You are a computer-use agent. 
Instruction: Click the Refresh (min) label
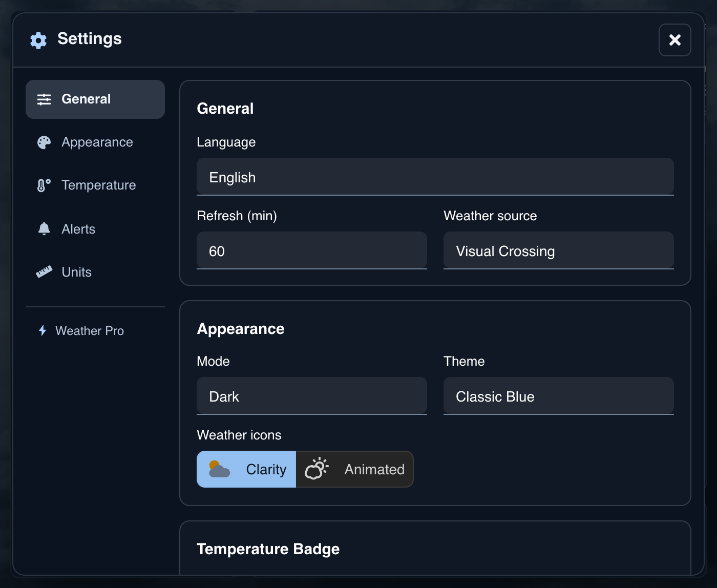(x=237, y=216)
